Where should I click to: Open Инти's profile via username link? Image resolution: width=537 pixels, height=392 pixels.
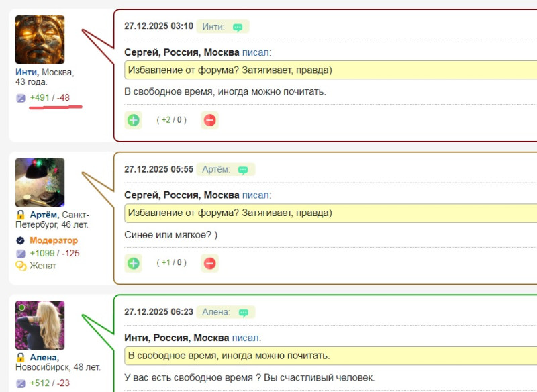tap(27, 72)
